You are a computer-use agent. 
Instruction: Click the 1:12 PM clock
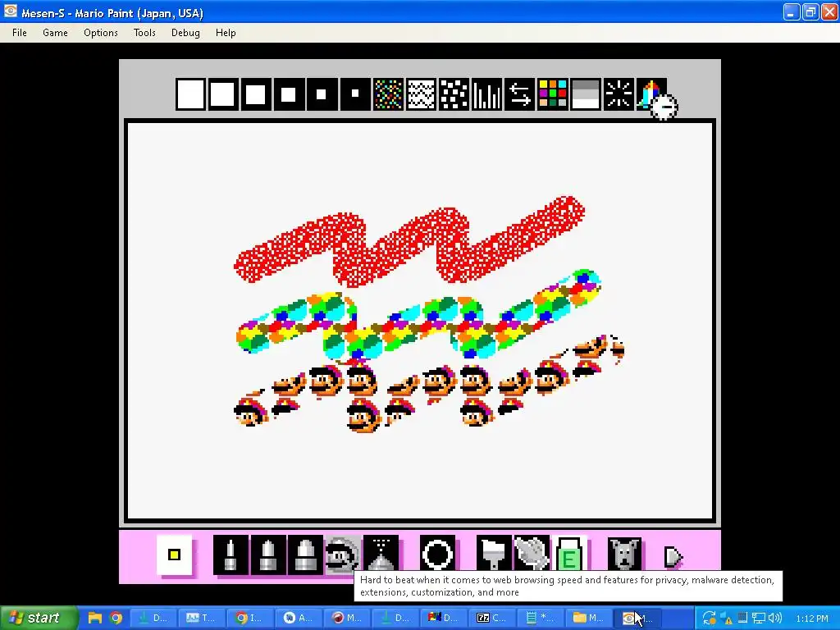click(812, 619)
